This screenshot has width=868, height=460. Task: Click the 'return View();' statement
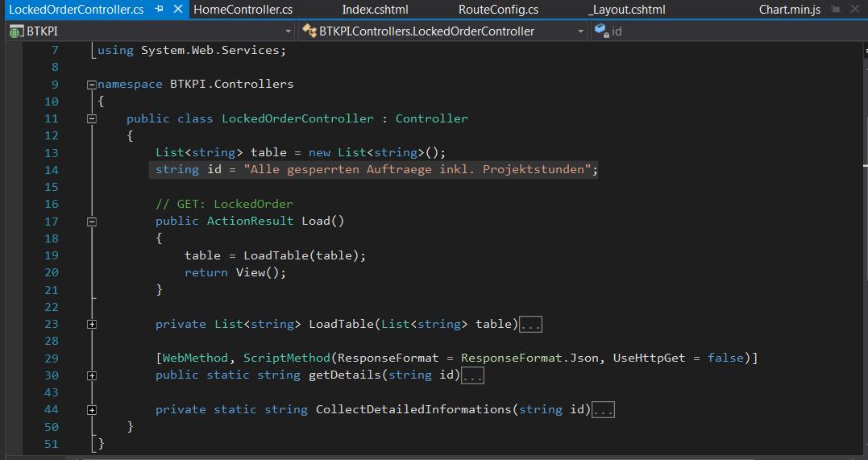(x=235, y=272)
